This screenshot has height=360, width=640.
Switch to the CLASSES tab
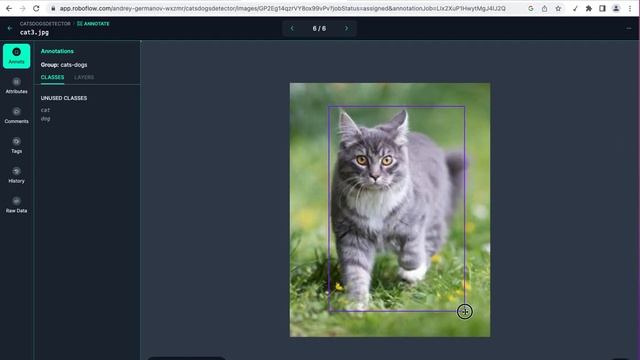click(52, 77)
